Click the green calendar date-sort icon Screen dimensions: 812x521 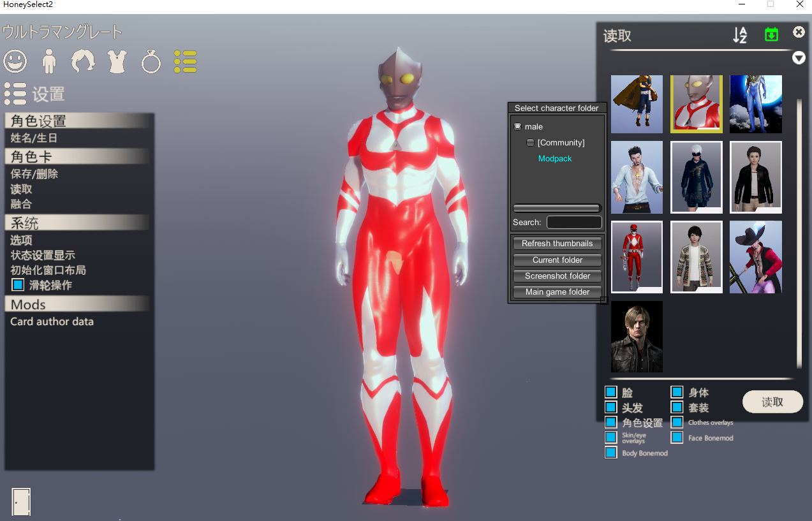coord(771,34)
